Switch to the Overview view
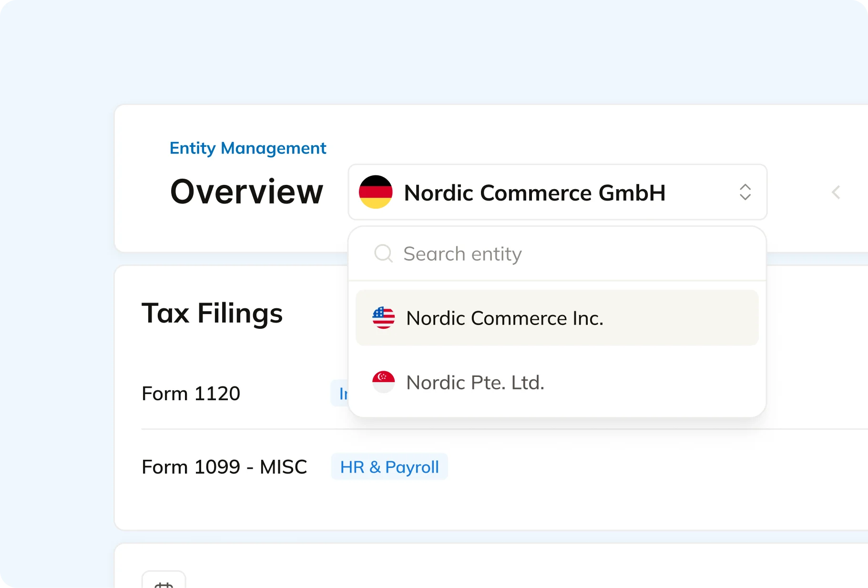Image resolution: width=868 pixels, height=588 pixels. (246, 192)
